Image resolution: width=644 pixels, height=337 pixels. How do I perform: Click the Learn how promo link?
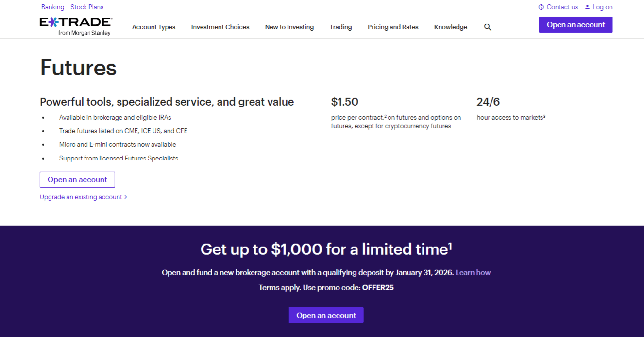tap(473, 273)
